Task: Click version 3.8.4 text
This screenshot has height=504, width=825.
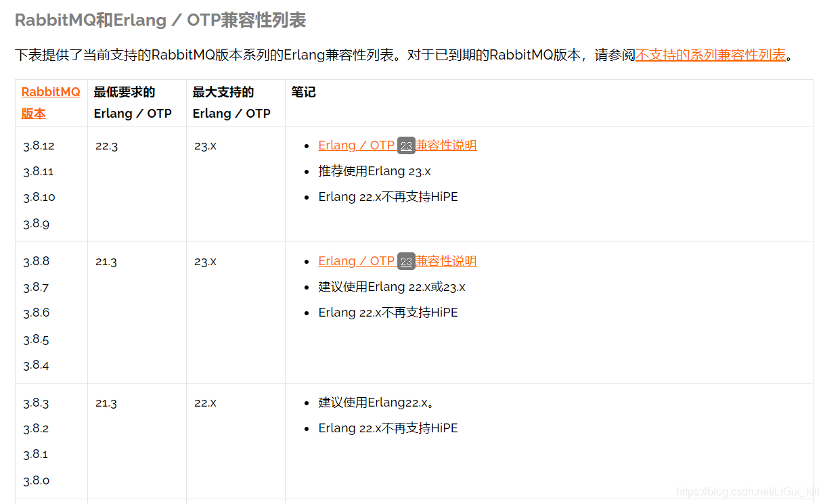Action: (x=36, y=365)
